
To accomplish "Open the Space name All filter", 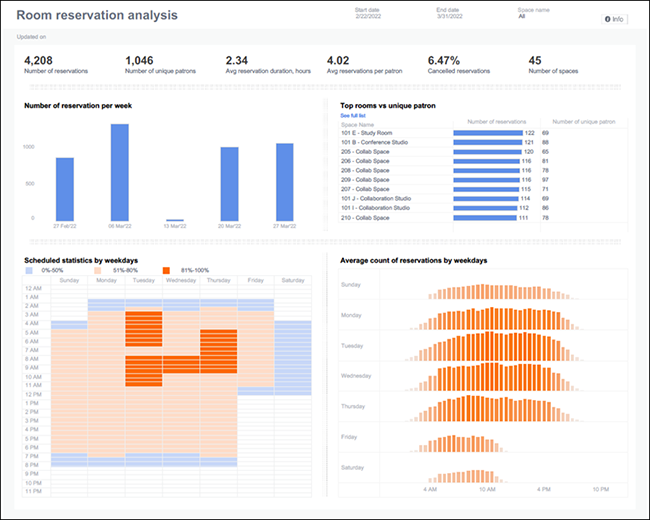I will [533, 13].
